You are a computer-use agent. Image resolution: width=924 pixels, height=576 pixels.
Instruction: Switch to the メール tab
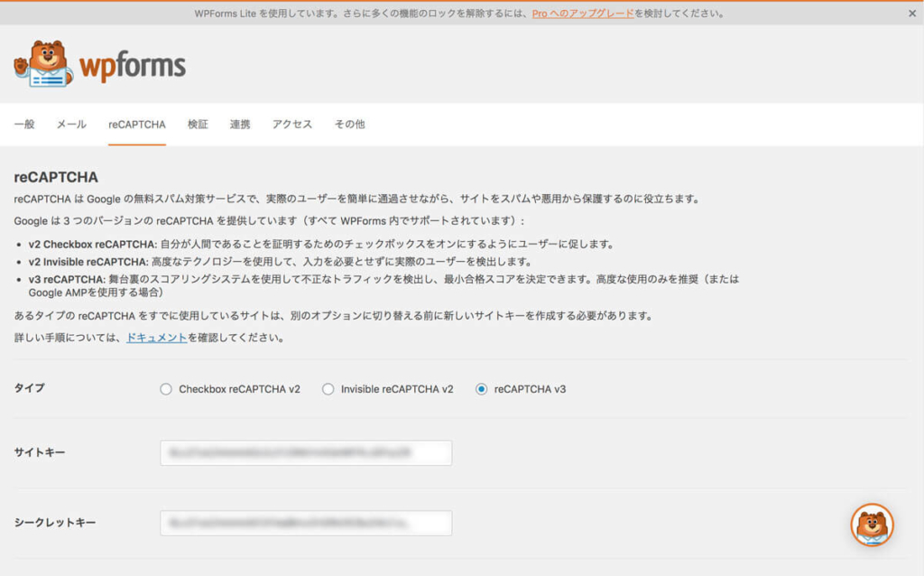(x=71, y=124)
